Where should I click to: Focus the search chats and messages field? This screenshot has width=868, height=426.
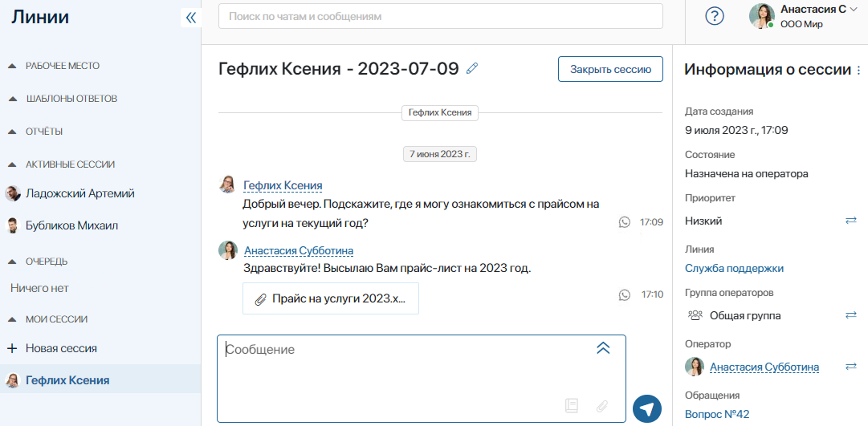[x=441, y=17]
